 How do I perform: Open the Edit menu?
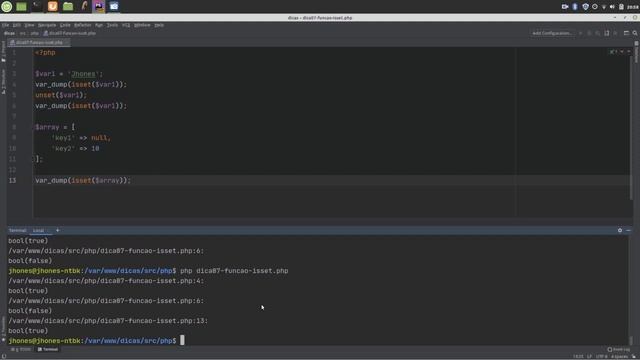click(x=16, y=25)
